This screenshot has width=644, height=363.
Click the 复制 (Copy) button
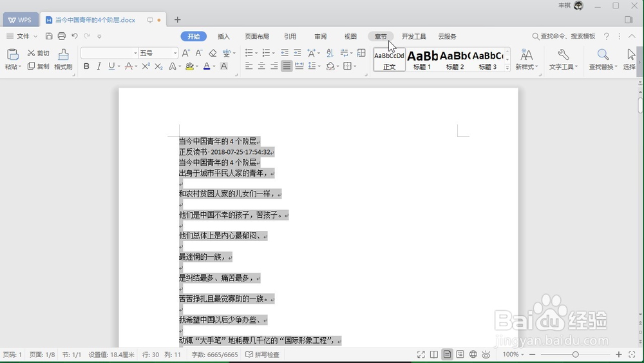[38, 66]
